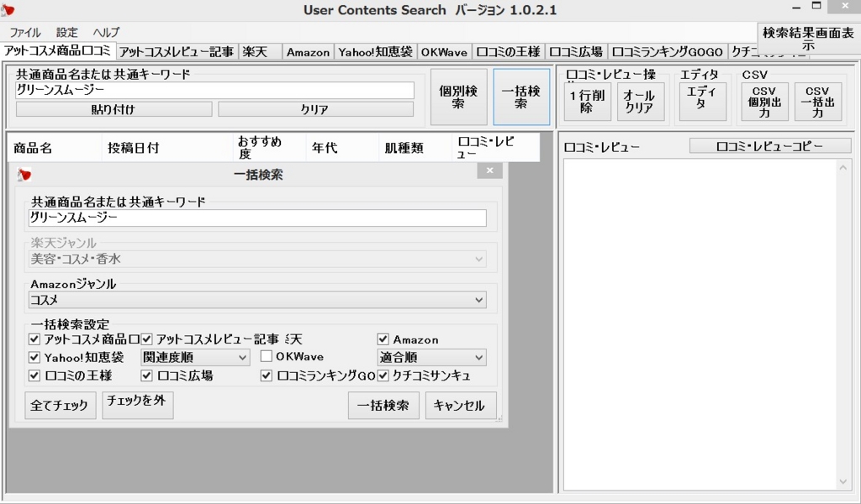861x504 pixels.
Task: Click 全てチェック button
Action: [x=60, y=405]
